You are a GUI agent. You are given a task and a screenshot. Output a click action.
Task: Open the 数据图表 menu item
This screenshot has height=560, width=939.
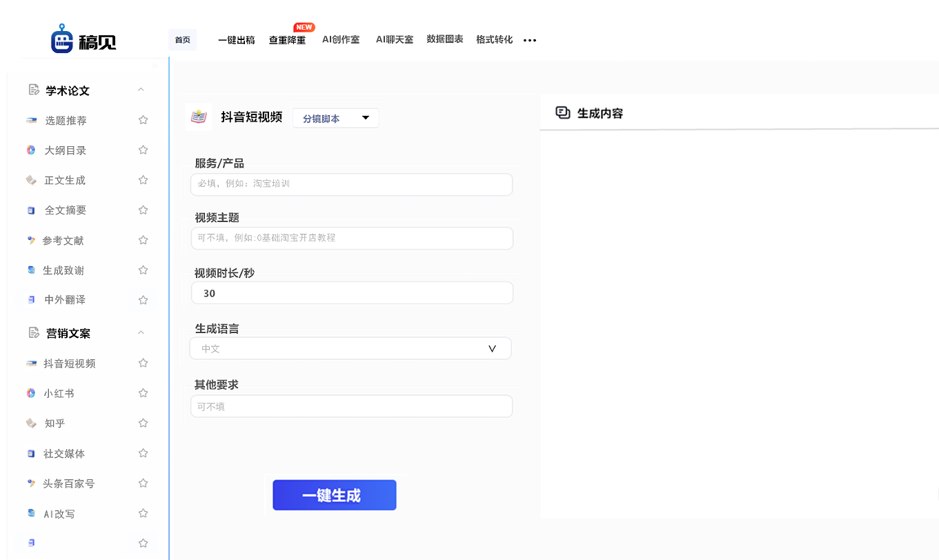444,39
